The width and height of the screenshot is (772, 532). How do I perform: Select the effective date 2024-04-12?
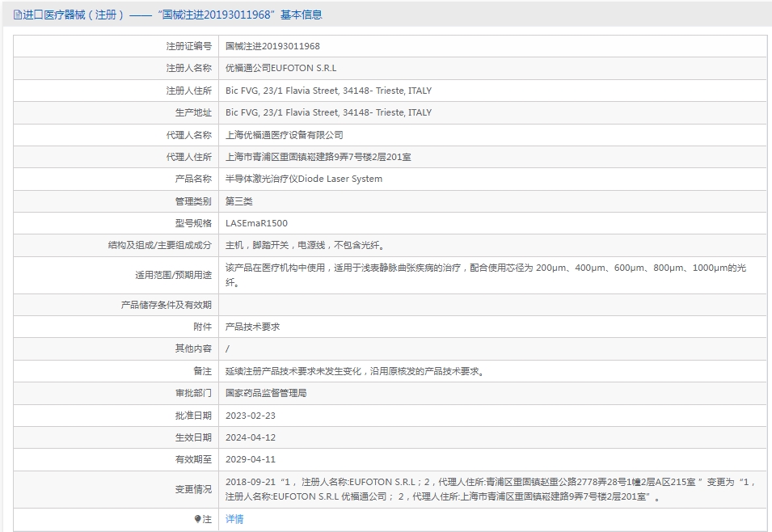251,437
